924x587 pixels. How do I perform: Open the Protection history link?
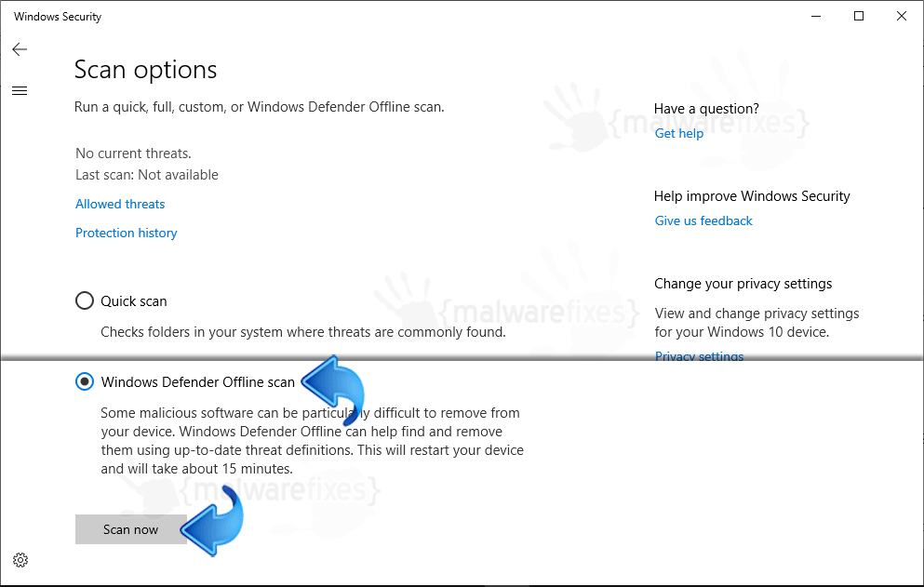coord(127,233)
